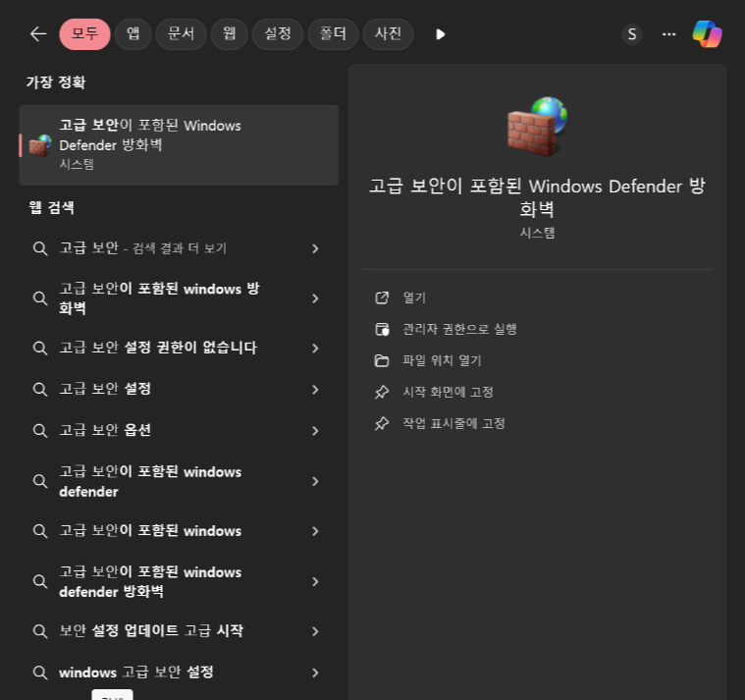Open suggestion windows defender 방화벽

click(179, 581)
